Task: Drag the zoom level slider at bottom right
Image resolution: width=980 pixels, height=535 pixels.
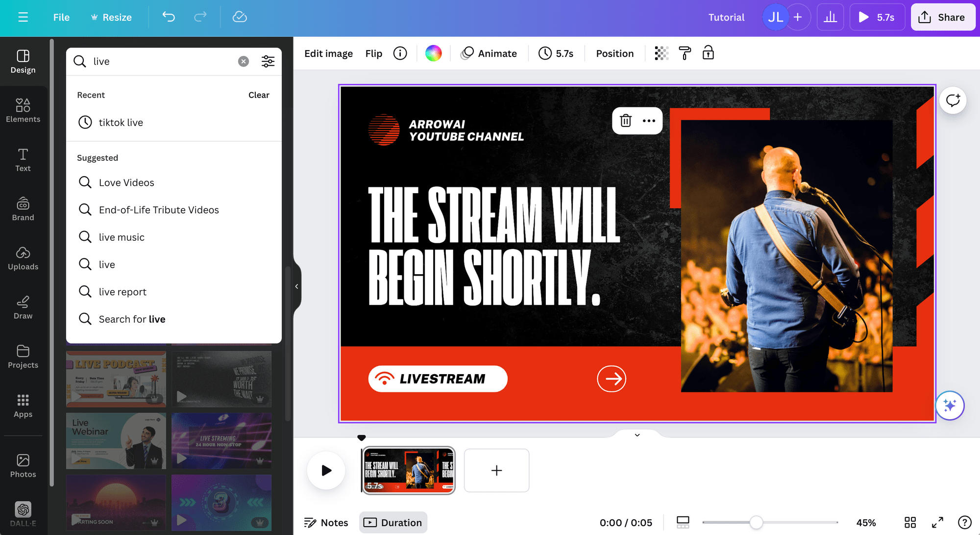Action: pos(756,522)
